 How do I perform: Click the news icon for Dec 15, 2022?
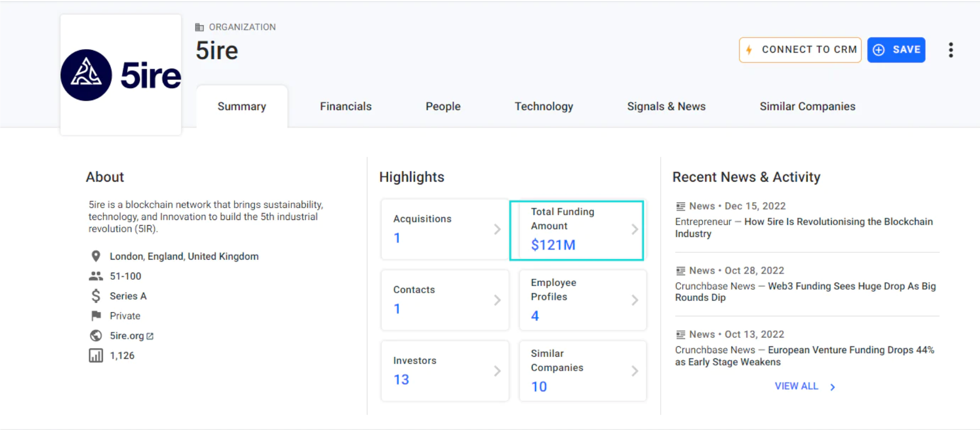[680, 206]
